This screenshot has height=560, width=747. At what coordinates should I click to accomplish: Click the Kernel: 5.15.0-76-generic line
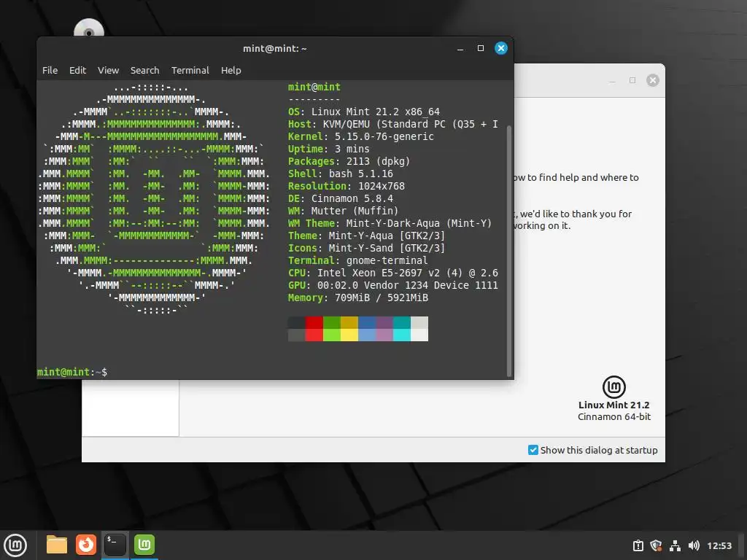pyautogui.click(x=360, y=136)
